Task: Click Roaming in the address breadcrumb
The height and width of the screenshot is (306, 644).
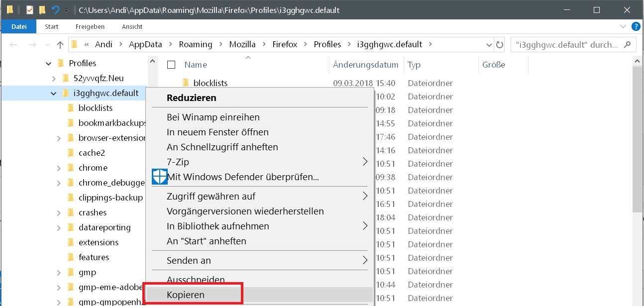Action: pos(196,44)
